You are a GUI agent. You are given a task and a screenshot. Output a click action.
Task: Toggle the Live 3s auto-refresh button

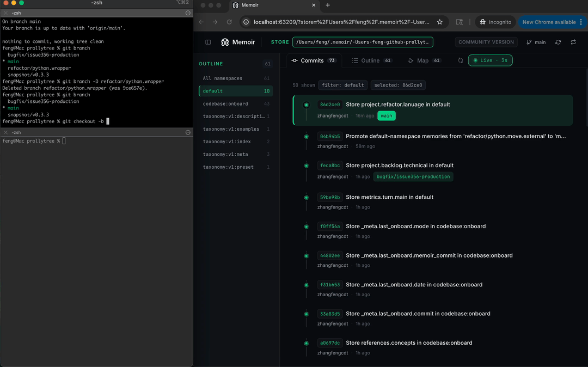pos(490,60)
